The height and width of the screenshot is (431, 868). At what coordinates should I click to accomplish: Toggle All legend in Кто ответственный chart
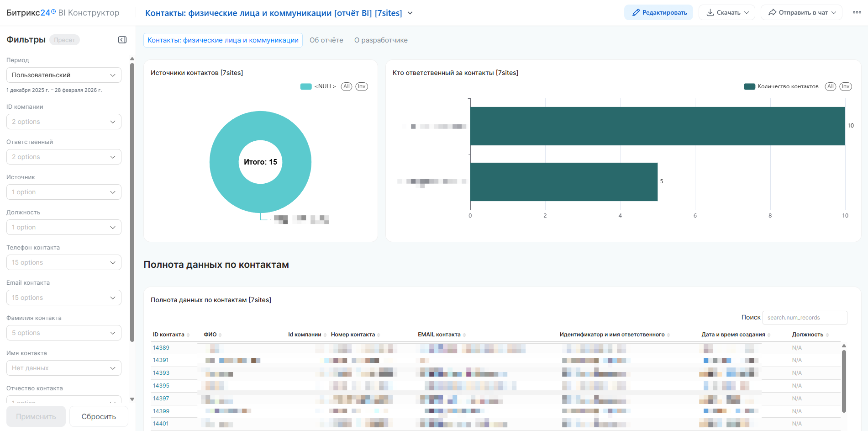click(x=831, y=86)
